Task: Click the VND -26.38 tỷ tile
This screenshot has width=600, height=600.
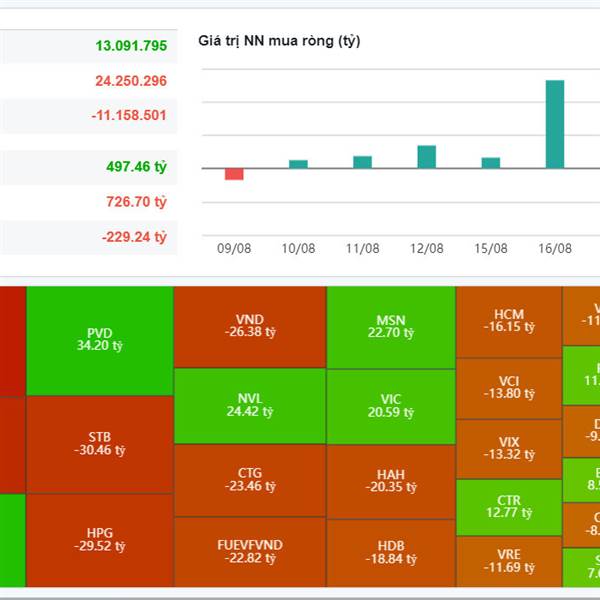Action: (x=250, y=327)
